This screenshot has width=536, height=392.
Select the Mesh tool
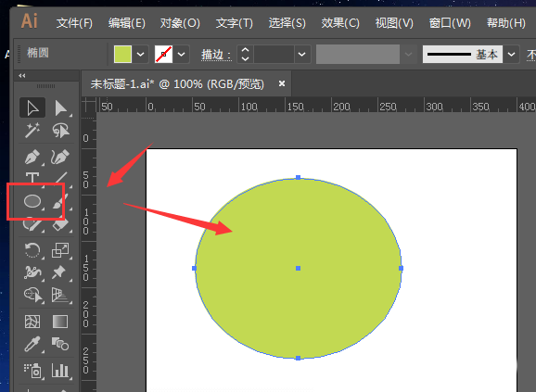click(x=32, y=322)
